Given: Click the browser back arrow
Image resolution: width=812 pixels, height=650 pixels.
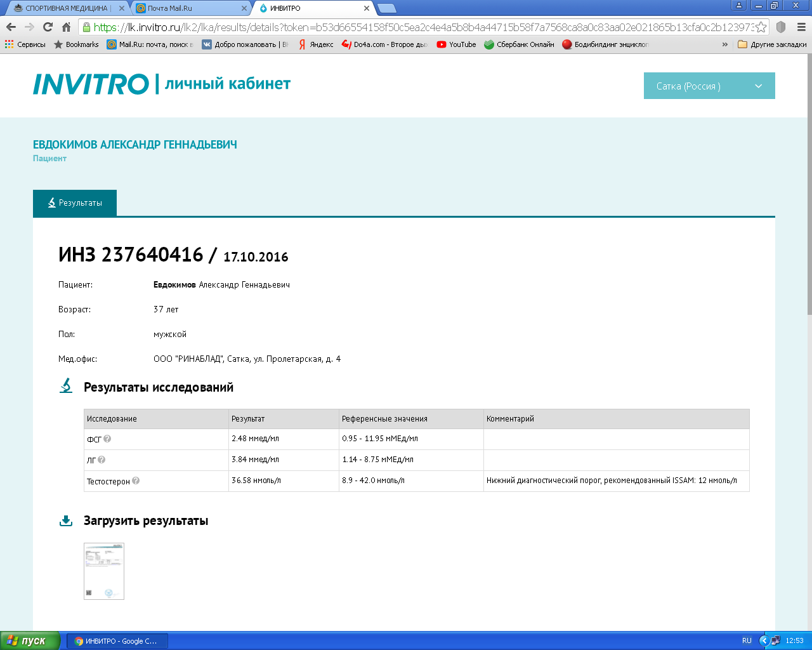Looking at the screenshot, I should point(11,27).
